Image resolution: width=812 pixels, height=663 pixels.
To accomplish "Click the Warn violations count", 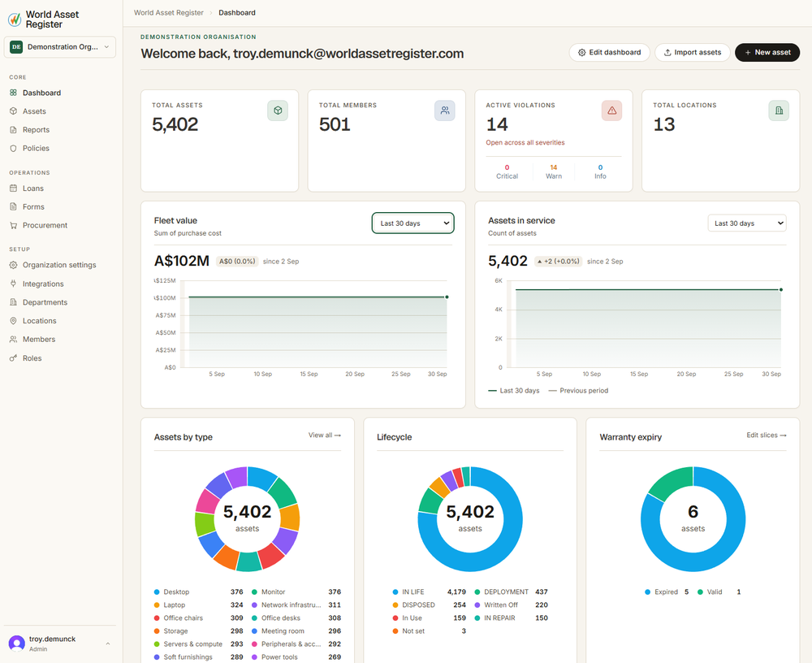I will click(x=554, y=167).
